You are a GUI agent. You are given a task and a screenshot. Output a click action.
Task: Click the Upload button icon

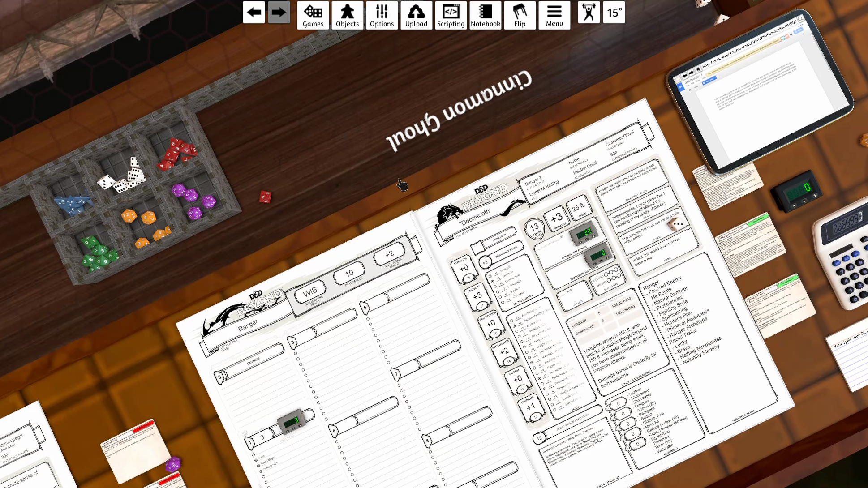coord(416,14)
